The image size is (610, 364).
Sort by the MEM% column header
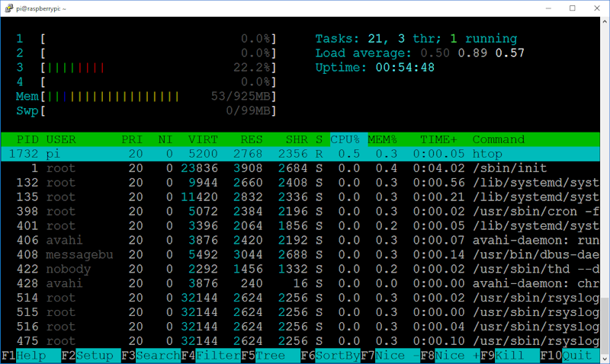(382, 139)
